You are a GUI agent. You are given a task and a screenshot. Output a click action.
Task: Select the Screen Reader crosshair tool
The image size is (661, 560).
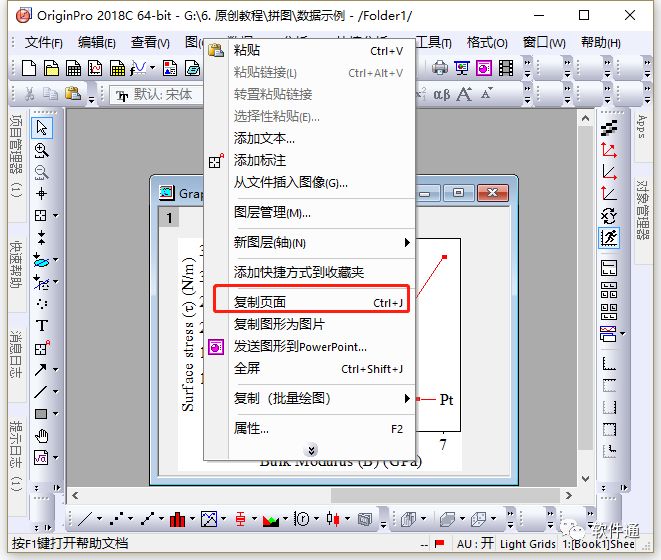(x=41, y=194)
